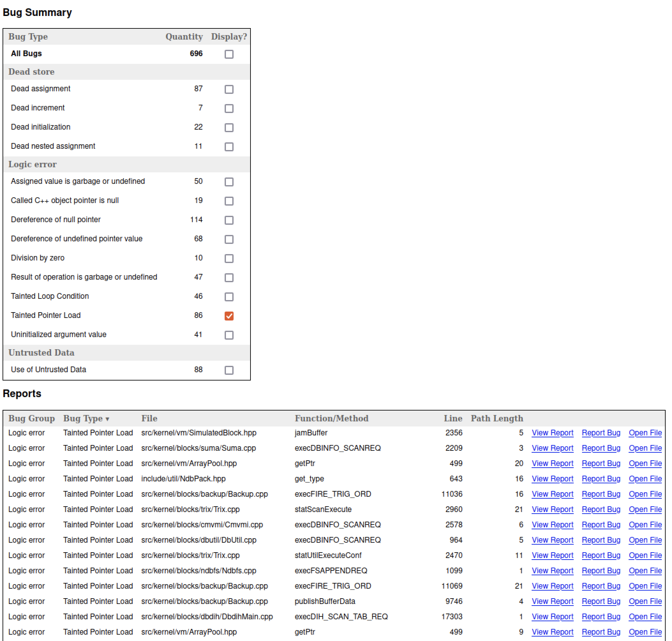The height and width of the screenshot is (641, 672).
Task: Sort reports by Line column header
Action: [x=452, y=418]
